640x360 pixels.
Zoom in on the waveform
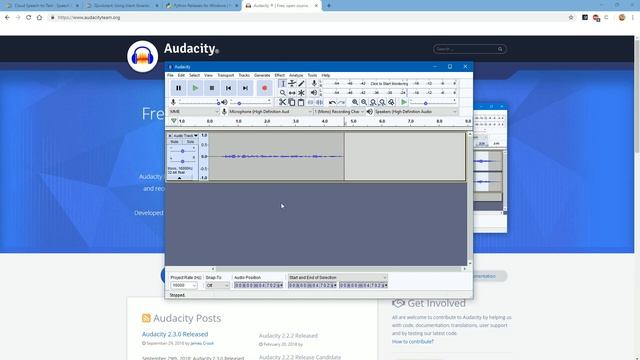tap(355, 102)
